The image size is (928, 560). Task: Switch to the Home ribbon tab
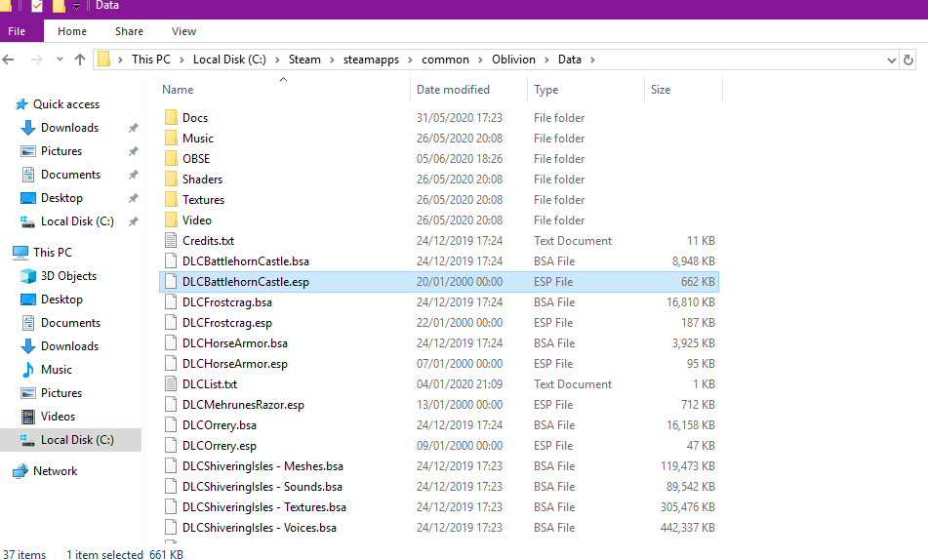[72, 31]
